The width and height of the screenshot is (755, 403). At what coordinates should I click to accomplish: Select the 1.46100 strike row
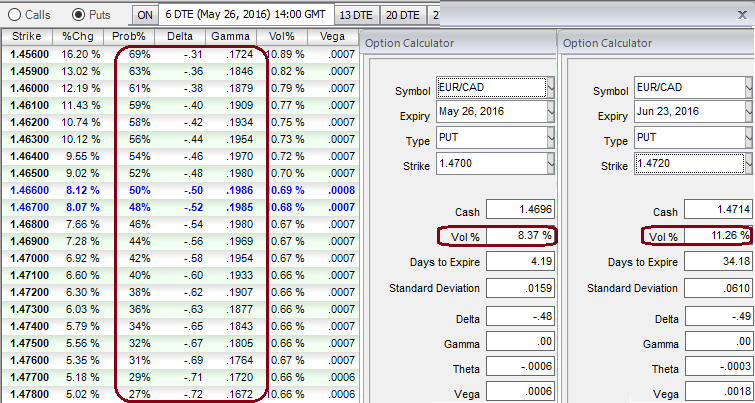[180, 105]
